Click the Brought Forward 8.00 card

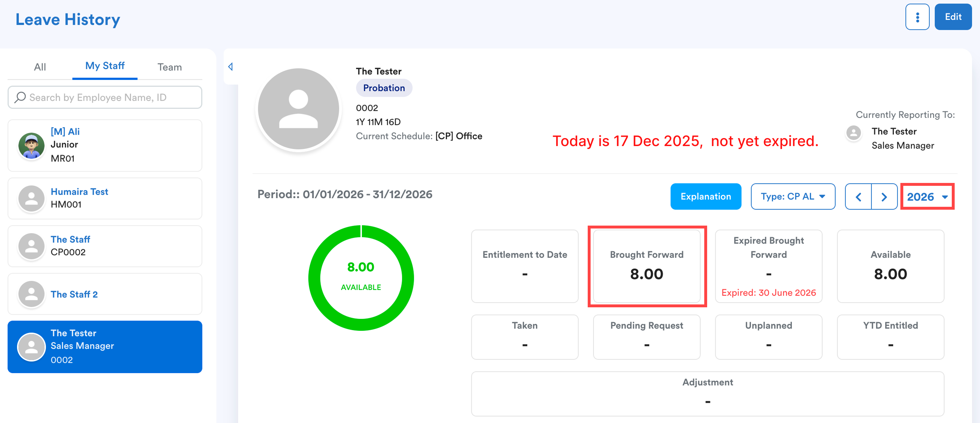coord(646,266)
